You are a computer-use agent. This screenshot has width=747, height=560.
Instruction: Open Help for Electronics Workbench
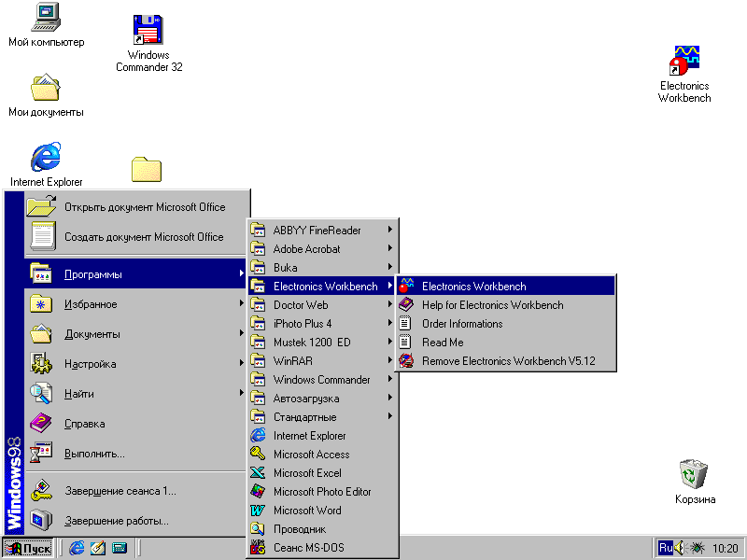(x=506, y=305)
